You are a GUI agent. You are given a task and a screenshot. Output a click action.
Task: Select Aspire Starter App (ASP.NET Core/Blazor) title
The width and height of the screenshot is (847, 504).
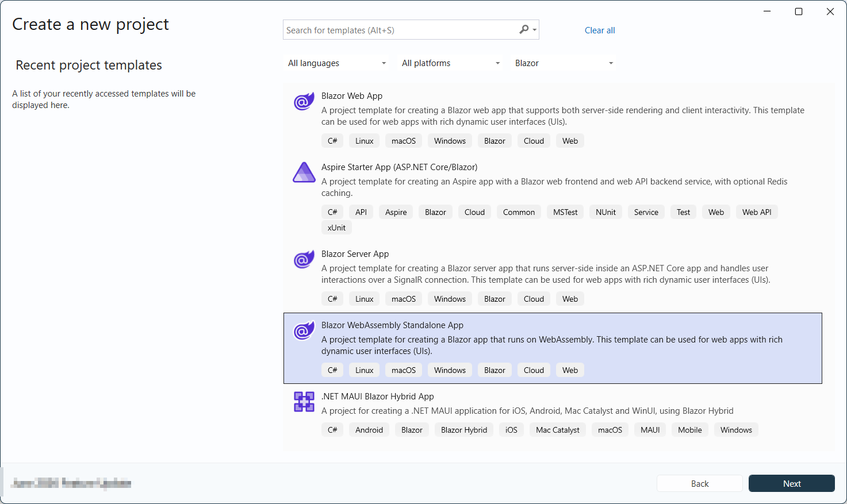pos(400,167)
